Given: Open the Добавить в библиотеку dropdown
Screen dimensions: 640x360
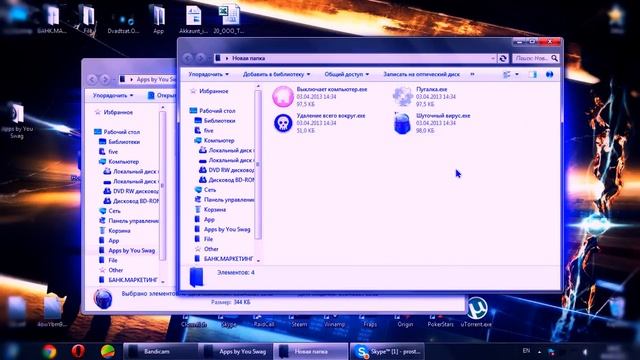Looking at the screenshot, I should pyautogui.click(x=276, y=74).
